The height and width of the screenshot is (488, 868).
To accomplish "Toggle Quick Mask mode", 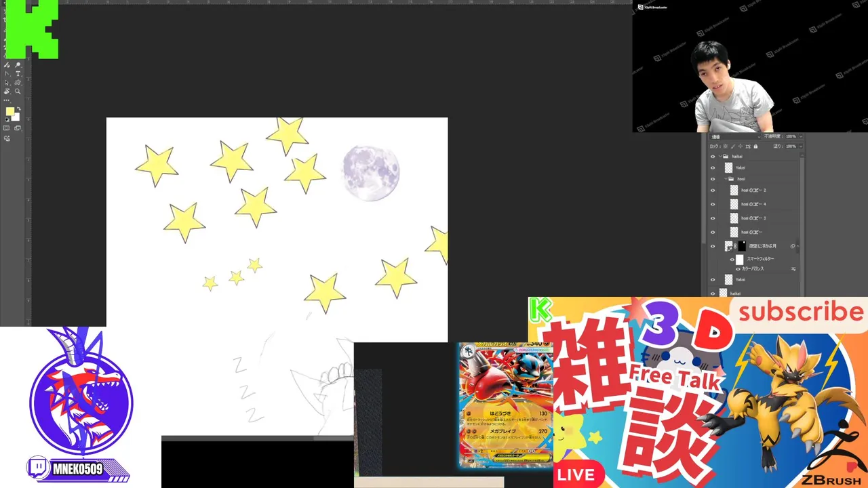I will point(6,127).
